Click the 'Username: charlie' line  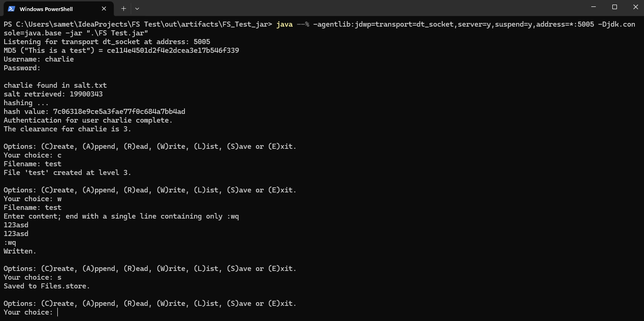[x=39, y=59]
